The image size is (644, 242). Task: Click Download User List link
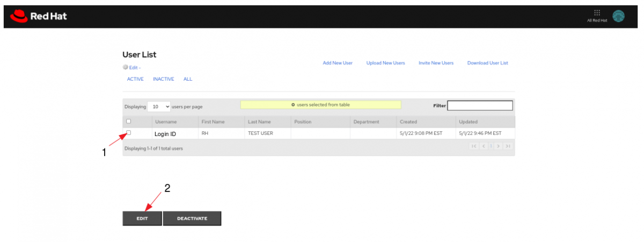(487, 63)
